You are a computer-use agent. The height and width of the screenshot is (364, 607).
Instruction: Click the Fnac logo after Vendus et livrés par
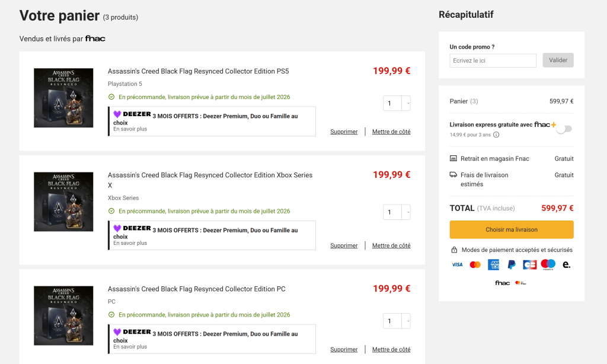95,39
